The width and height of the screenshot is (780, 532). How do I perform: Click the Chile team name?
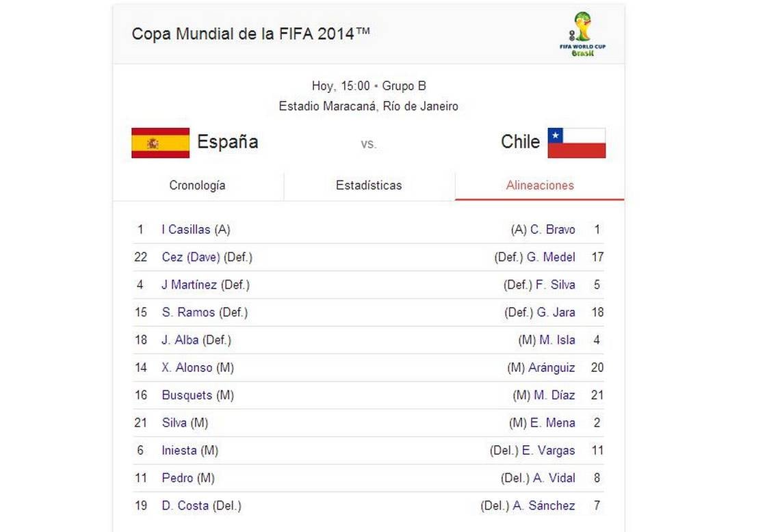point(520,142)
